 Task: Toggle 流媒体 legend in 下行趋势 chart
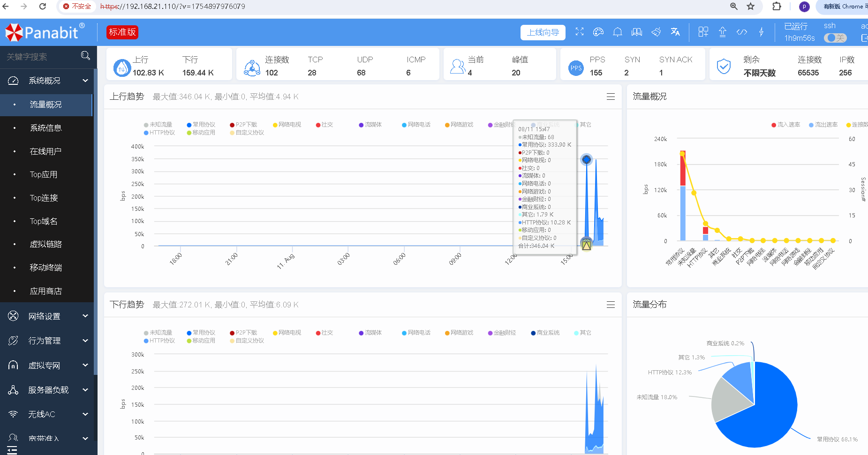click(370, 333)
